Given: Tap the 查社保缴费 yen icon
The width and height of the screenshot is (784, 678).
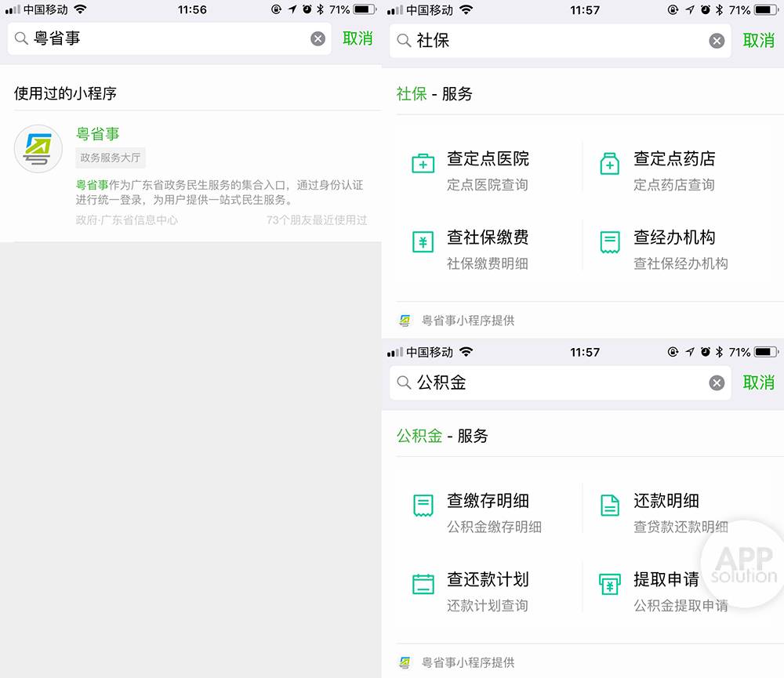Looking at the screenshot, I should (423, 242).
